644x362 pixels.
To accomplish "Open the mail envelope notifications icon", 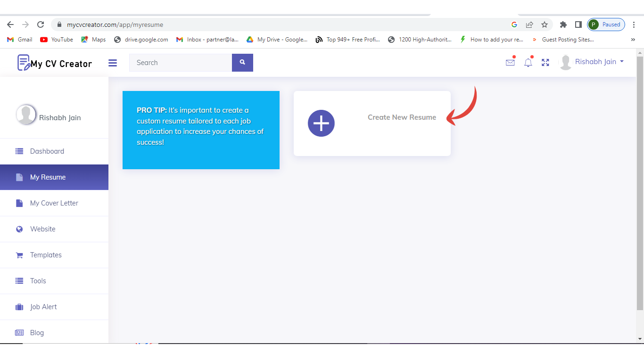I will [x=510, y=62].
